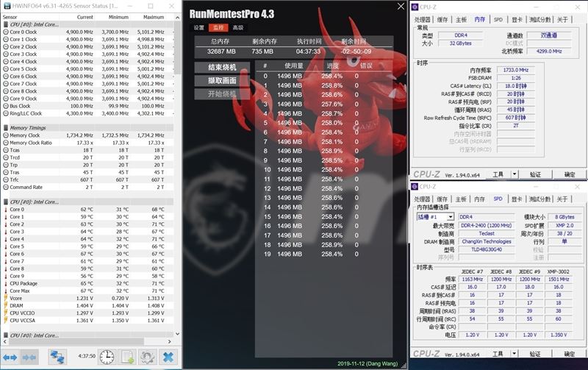Viewport: 588px width, 370px height.
Task: Open HWiNFO sensor settings gear icon
Action: [x=148, y=357]
